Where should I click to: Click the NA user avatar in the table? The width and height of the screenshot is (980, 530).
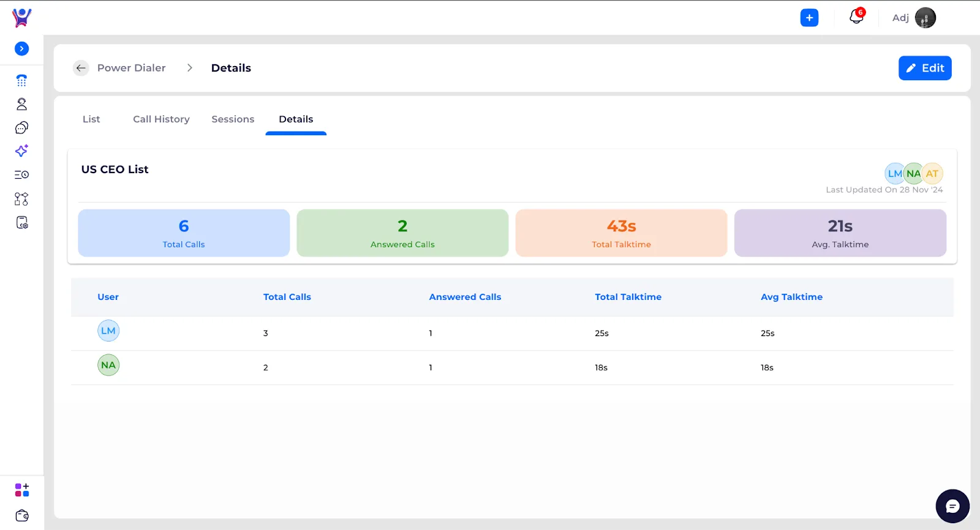(x=108, y=365)
